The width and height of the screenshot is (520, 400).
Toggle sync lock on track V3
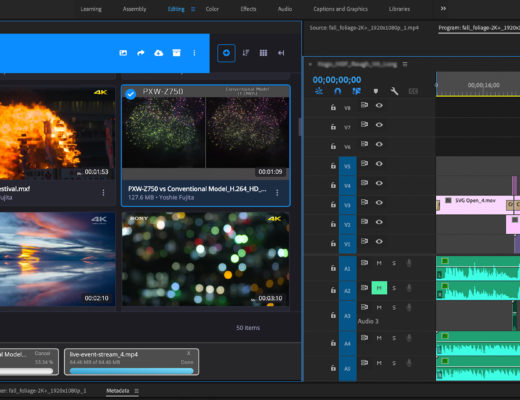[x=364, y=202]
